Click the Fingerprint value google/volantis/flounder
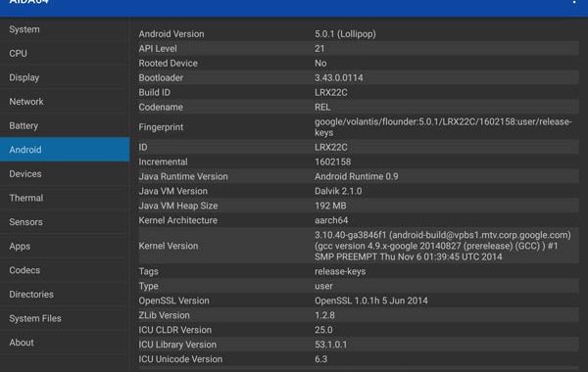The width and height of the screenshot is (588, 372). coord(443,127)
